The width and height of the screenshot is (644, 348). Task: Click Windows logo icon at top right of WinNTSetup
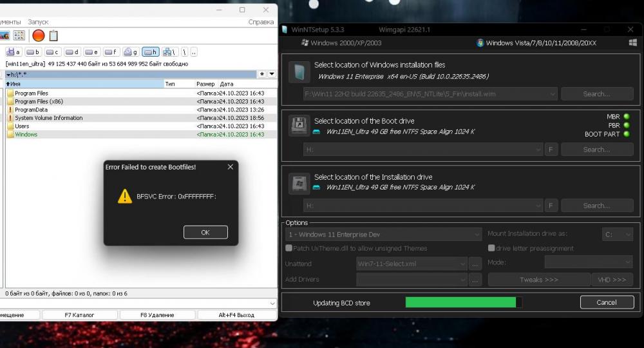tap(632, 43)
